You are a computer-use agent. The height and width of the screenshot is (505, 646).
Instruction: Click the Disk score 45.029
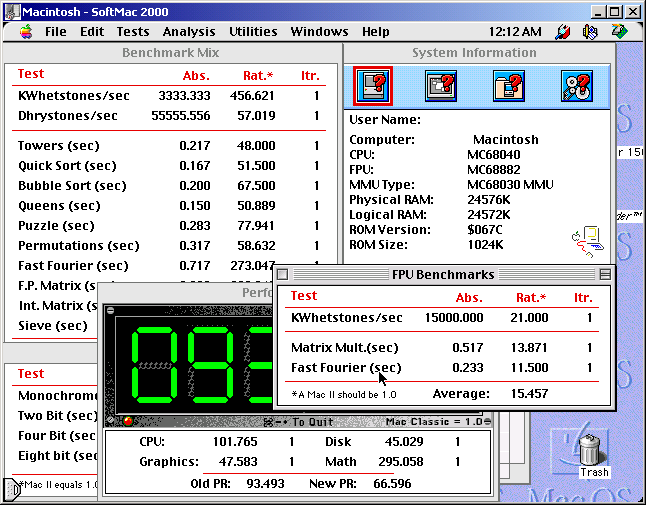(404, 442)
